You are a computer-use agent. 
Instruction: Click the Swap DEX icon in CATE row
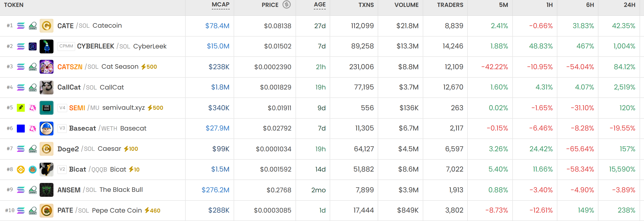pos(33,26)
